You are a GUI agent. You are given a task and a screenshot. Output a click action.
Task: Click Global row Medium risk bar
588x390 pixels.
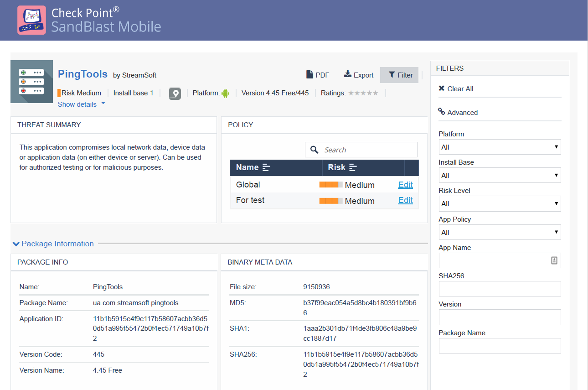coord(331,185)
